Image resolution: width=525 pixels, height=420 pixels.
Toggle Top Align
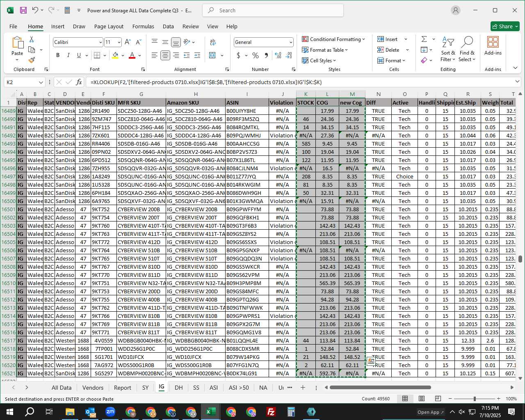tap(154, 42)
